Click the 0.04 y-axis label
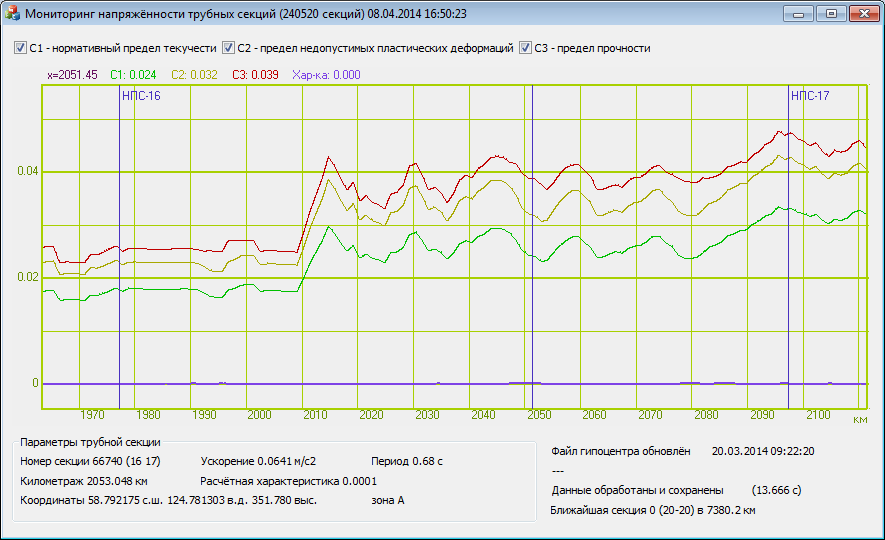The width and height of the screenshot is (885, 540). click(28, 171)
